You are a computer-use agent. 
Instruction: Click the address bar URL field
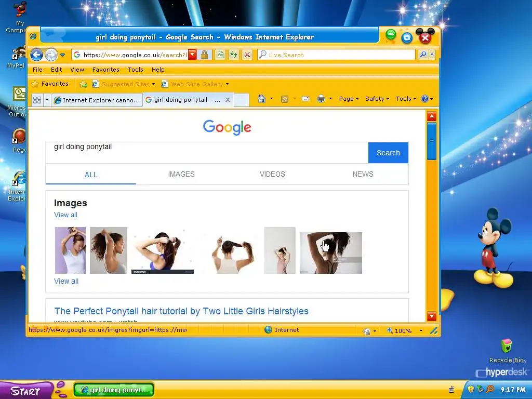(x=135, y=55)
